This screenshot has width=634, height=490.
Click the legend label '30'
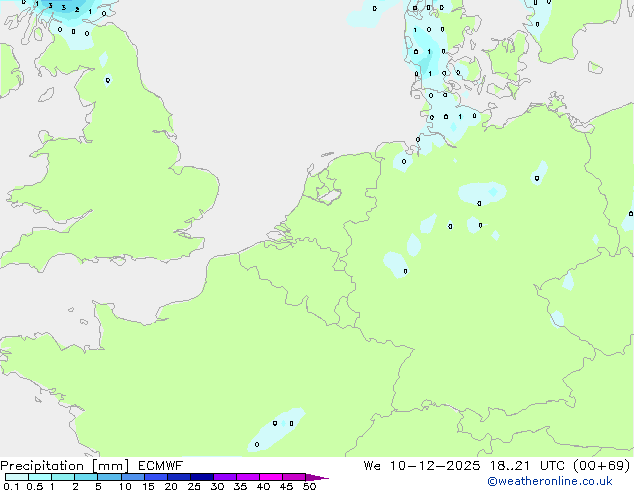click(x=218, y=486)
